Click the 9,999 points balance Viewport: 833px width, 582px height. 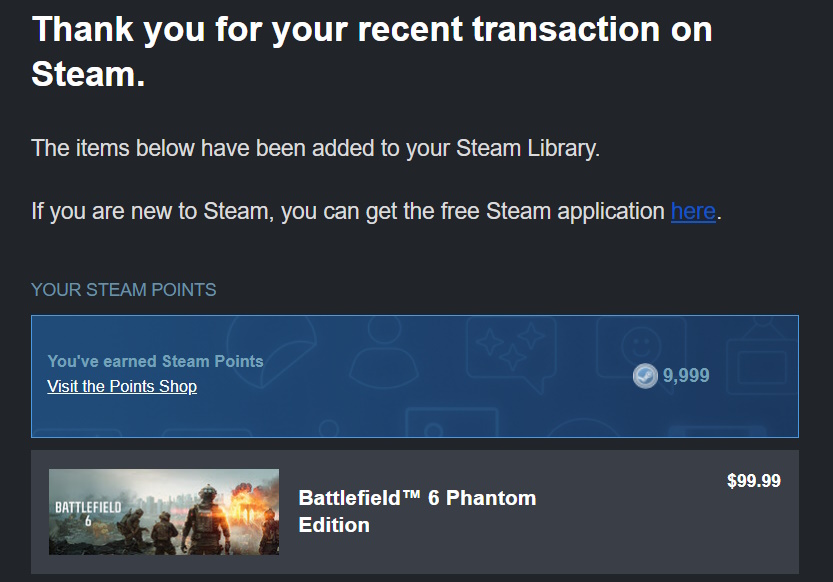tap(686, 376)
